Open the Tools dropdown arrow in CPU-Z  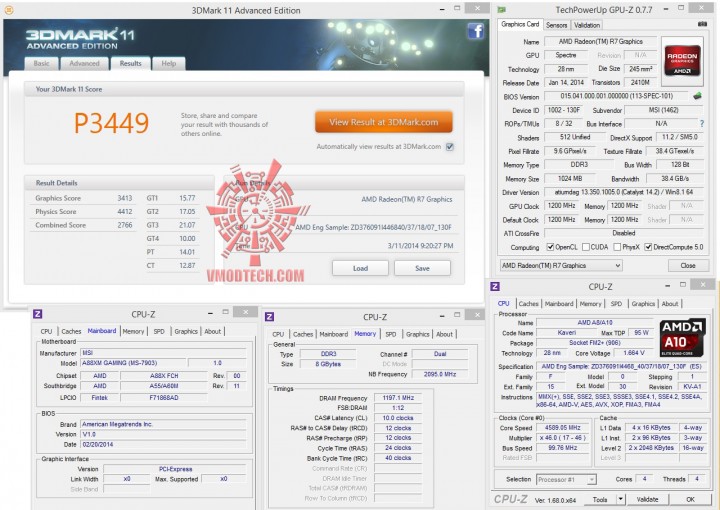coord(620,499)
